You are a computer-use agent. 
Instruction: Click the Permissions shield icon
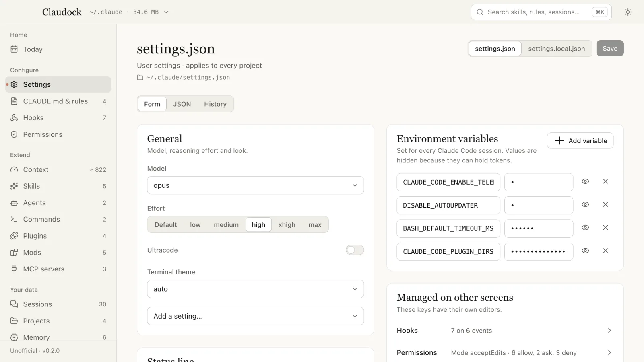[14, 134]
